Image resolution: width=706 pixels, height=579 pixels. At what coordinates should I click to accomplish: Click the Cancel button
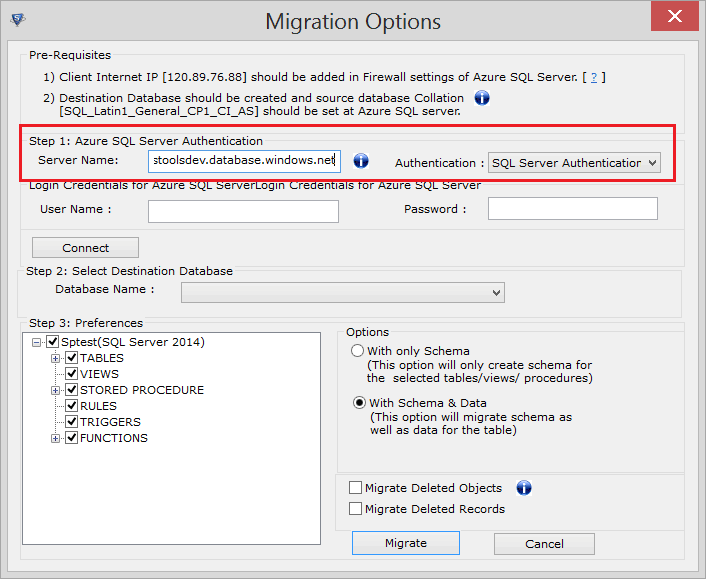(544, 544)
